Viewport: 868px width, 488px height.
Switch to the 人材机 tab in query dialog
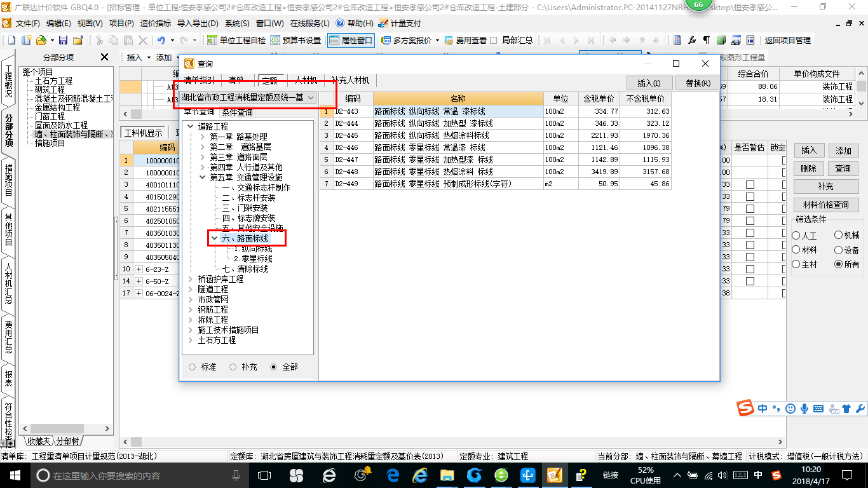point(306,81)
